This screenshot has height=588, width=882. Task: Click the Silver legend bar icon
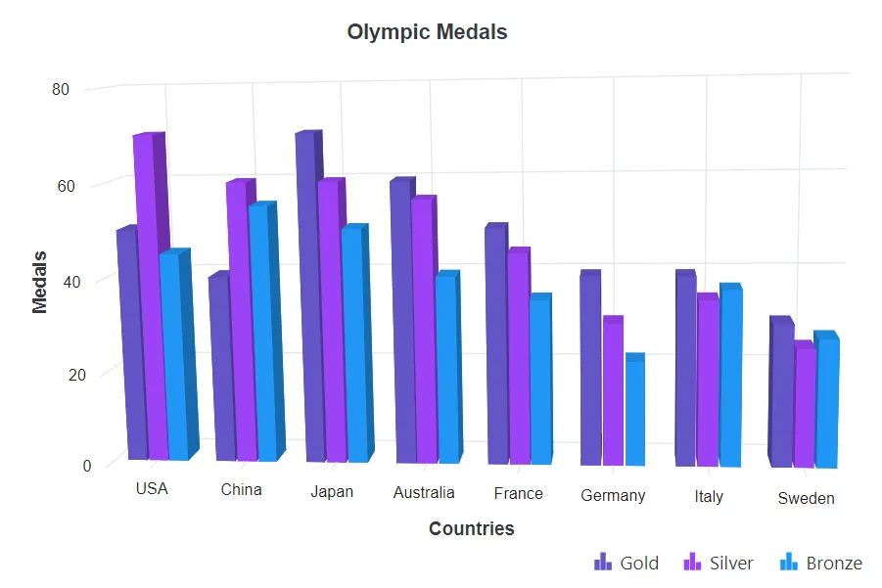(x=692, y=562)
